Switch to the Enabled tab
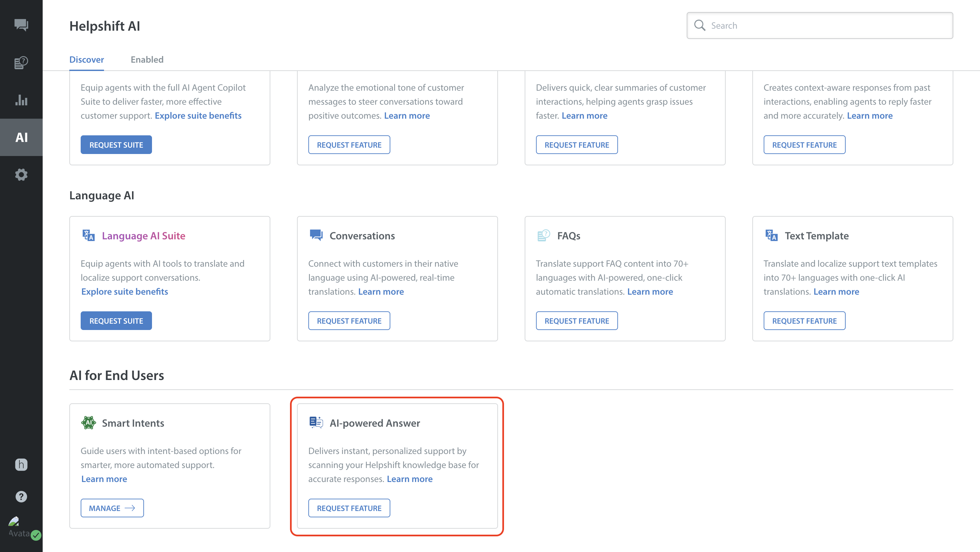 147,60
